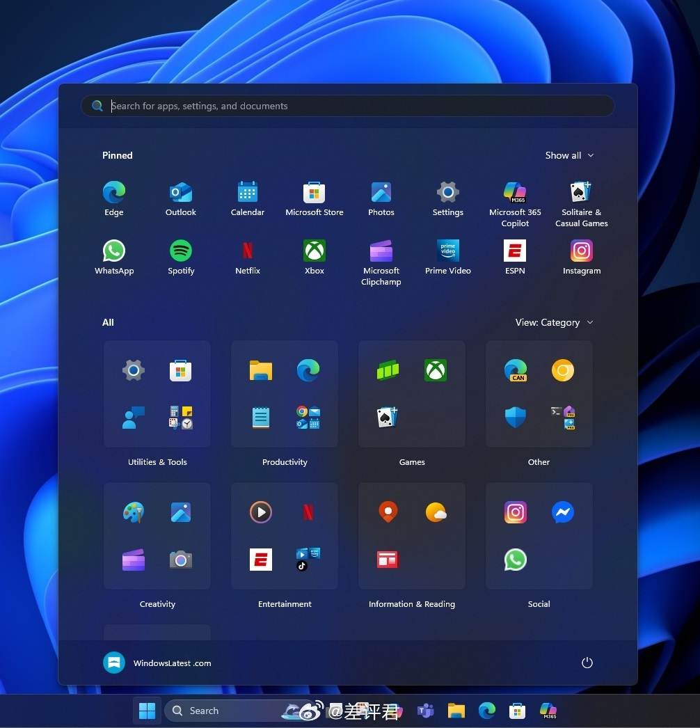Screen dimensions: 700x728
Task: Click the Start menu search field
Action: pos(348,106)
